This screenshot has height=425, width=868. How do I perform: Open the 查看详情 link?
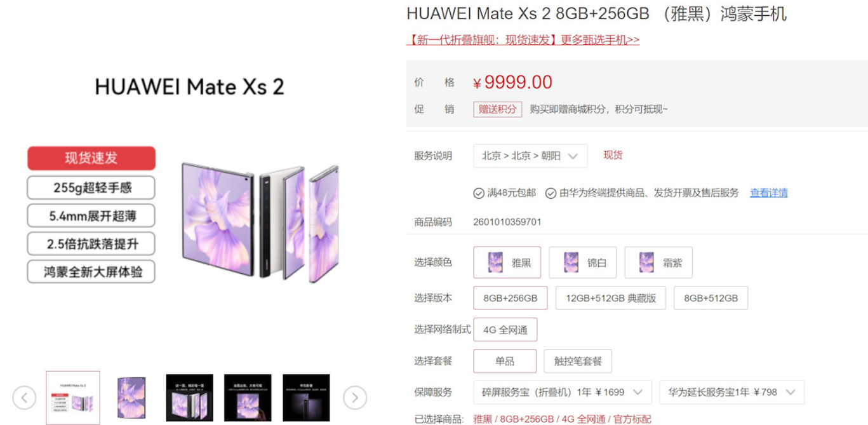(x=769, y=192)
